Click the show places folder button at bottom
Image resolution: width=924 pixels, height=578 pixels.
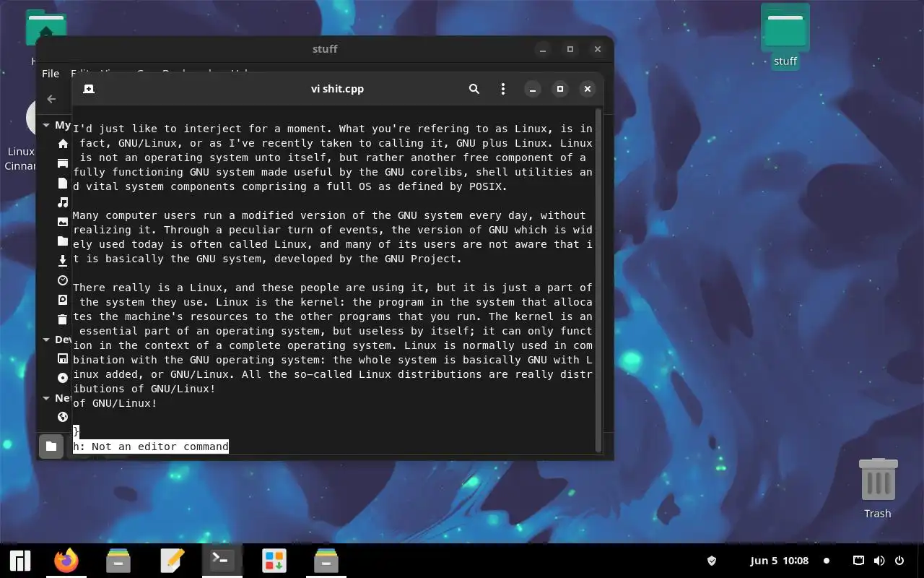coord(51,446)
